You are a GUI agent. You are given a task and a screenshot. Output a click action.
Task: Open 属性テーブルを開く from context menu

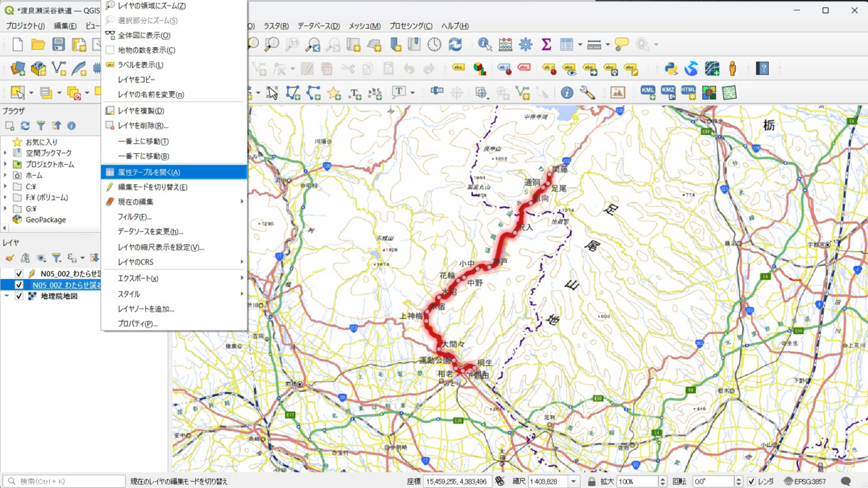174,172
